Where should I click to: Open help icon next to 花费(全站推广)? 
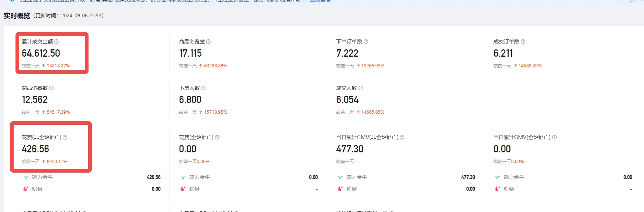[x=217, y=137]
